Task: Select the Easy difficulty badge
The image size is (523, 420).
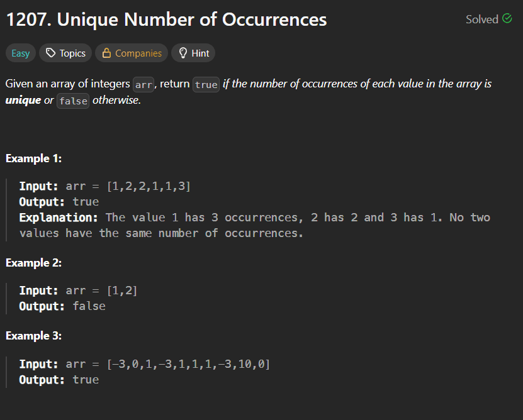Action: [20, 53]
